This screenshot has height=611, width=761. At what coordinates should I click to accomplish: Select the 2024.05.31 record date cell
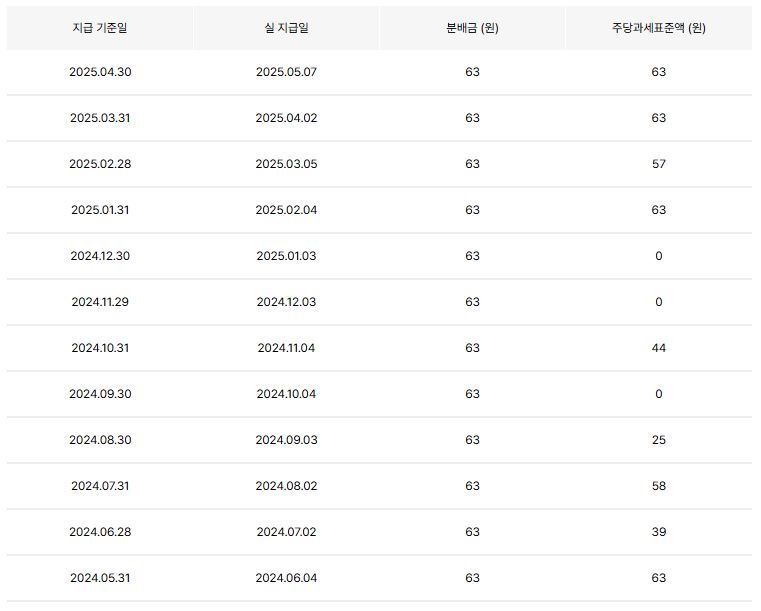pyautogui.click(x=100, y=578)
